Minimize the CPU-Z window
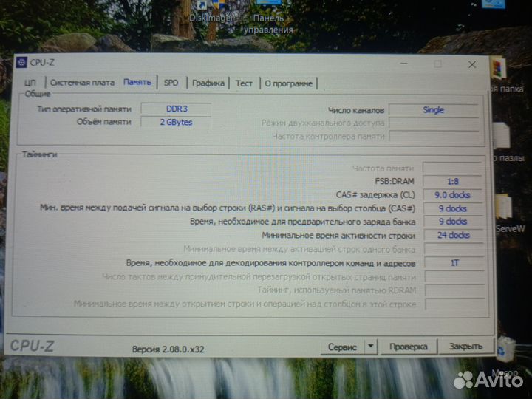The width and height of the screenshot is (532, 399). pos(403,64)
